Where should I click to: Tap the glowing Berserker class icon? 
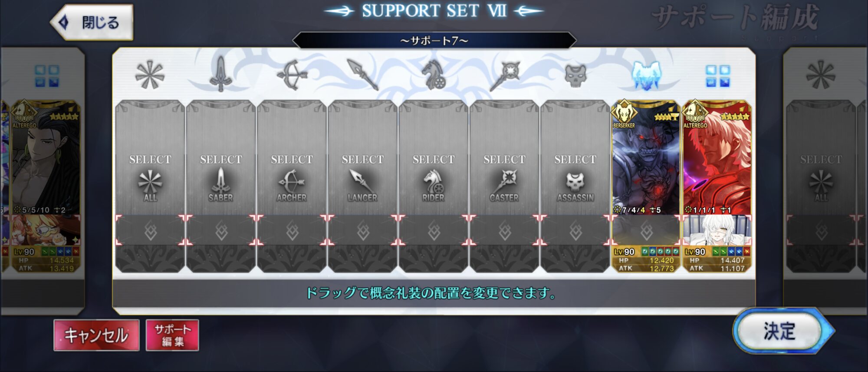tap(646, 75)
